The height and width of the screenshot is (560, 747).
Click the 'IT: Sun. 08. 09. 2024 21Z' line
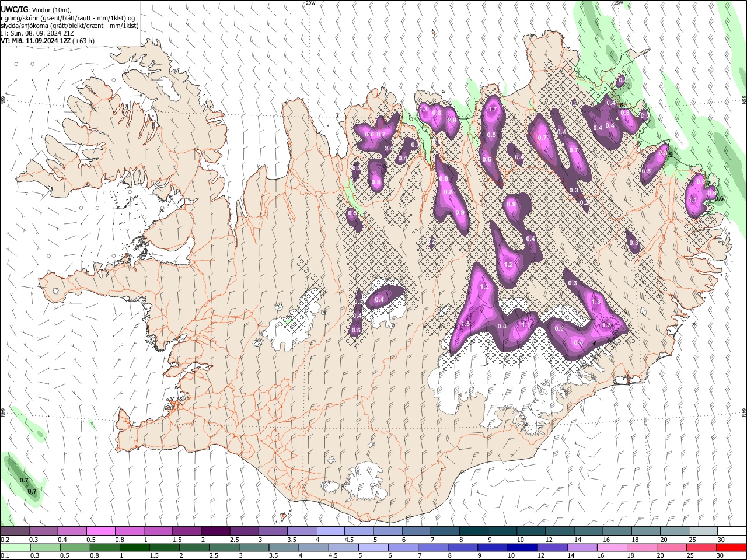37,33
